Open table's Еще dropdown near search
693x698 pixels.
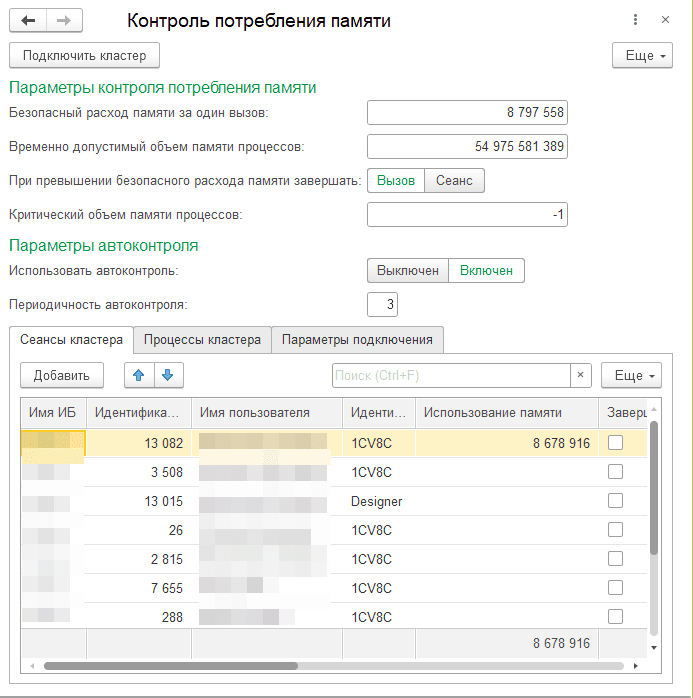630,375
